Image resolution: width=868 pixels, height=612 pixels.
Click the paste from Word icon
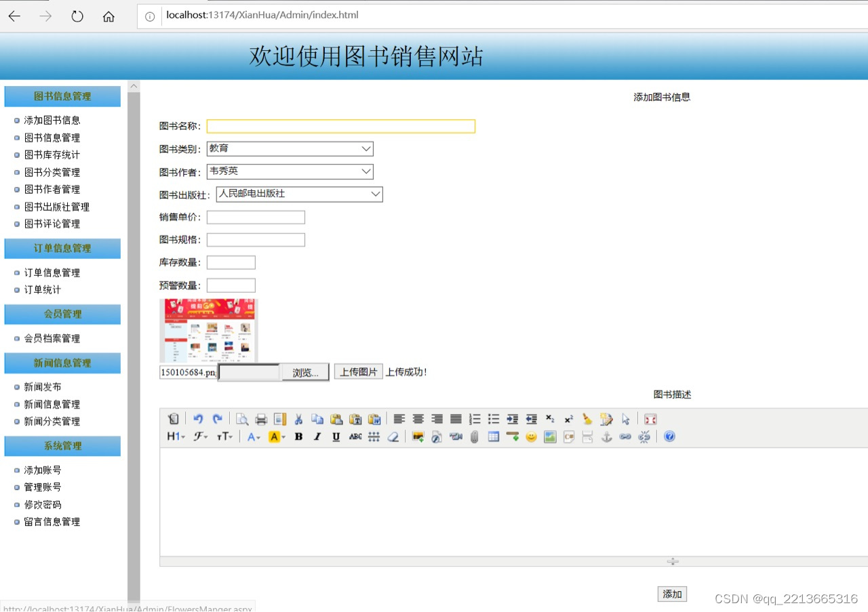point(374,419)
